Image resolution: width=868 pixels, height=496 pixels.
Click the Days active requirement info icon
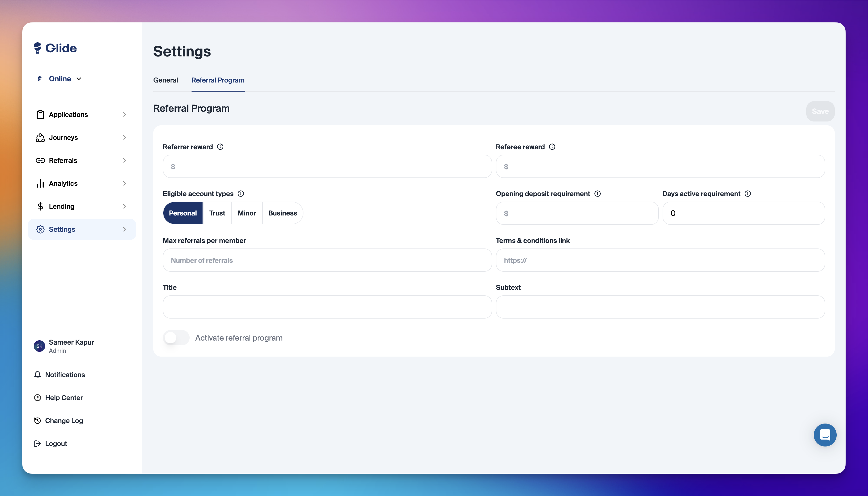747,194
